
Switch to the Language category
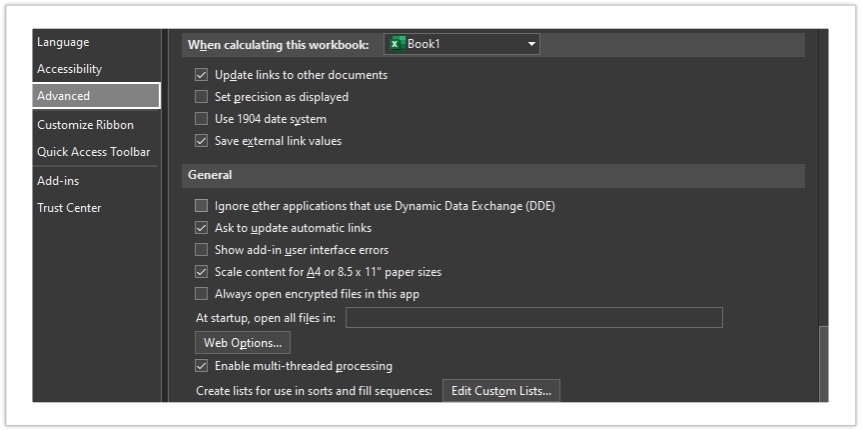pos(63,42)
